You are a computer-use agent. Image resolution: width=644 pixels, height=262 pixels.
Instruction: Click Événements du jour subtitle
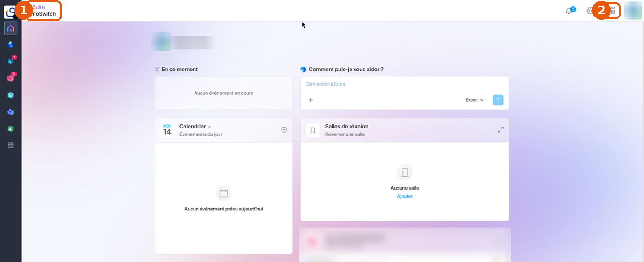[201, 134]
